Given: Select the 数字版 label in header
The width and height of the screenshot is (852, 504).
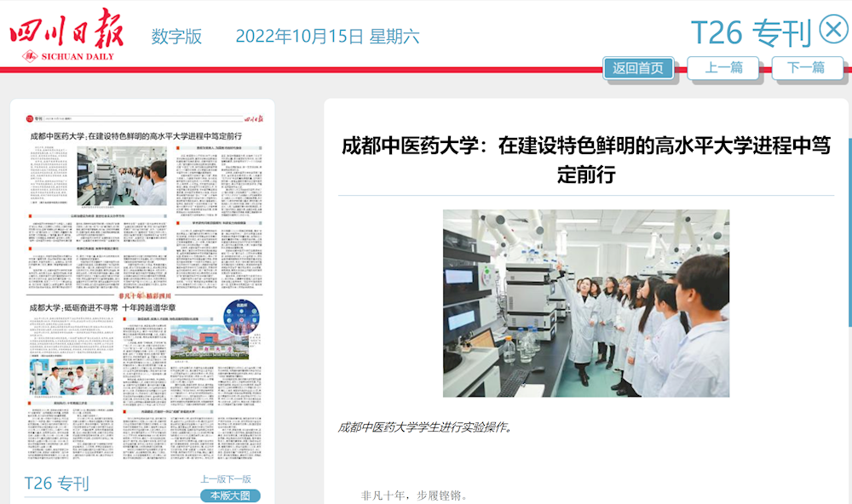Looking at the screenshot, I should pos(176,37).
